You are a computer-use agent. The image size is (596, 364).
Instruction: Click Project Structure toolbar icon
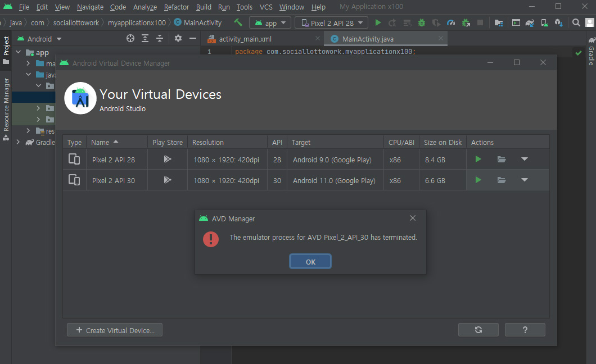coord(499,23)
